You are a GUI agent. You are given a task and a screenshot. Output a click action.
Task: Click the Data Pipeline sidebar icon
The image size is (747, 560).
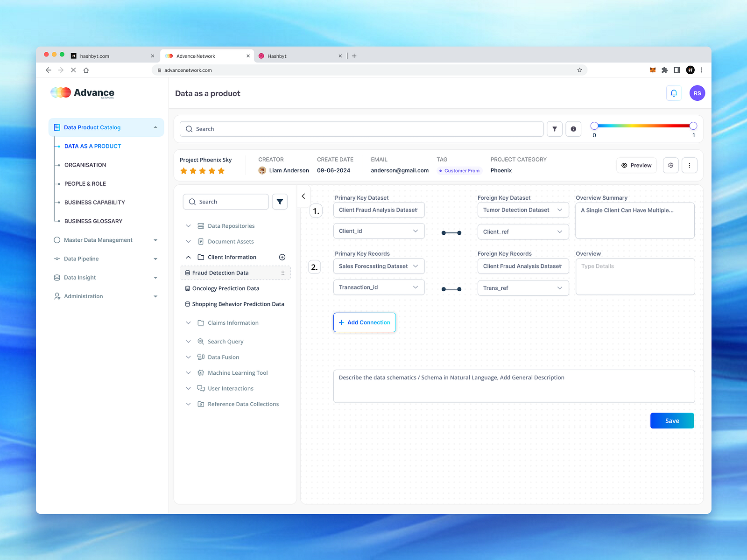[56, 259]
